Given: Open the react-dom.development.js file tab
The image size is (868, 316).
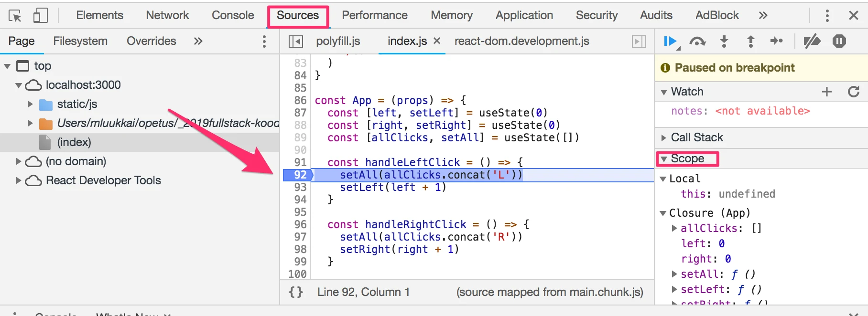Looking at the screenshot, I should [x=522, y=41].
